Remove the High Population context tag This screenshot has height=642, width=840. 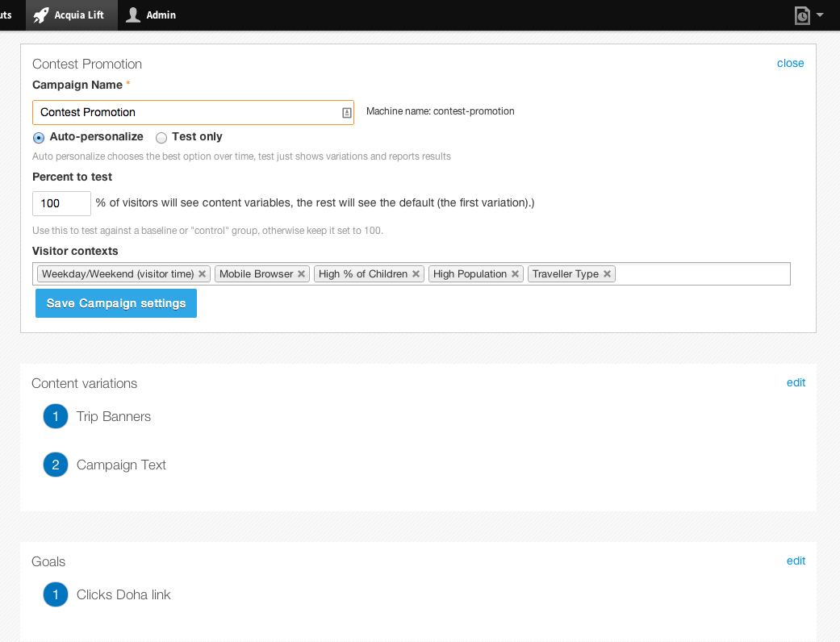click(515, 274)
